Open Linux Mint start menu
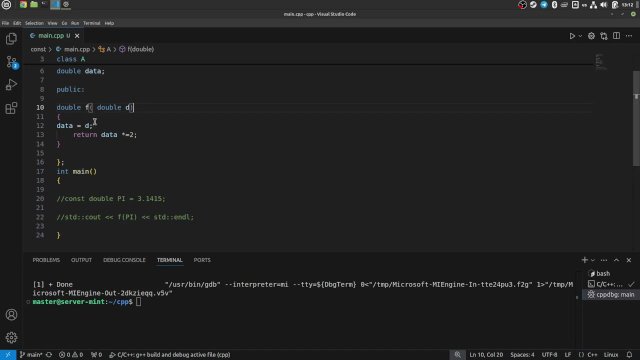The height and width of the screenshot is (360, 640). point(6,5)
